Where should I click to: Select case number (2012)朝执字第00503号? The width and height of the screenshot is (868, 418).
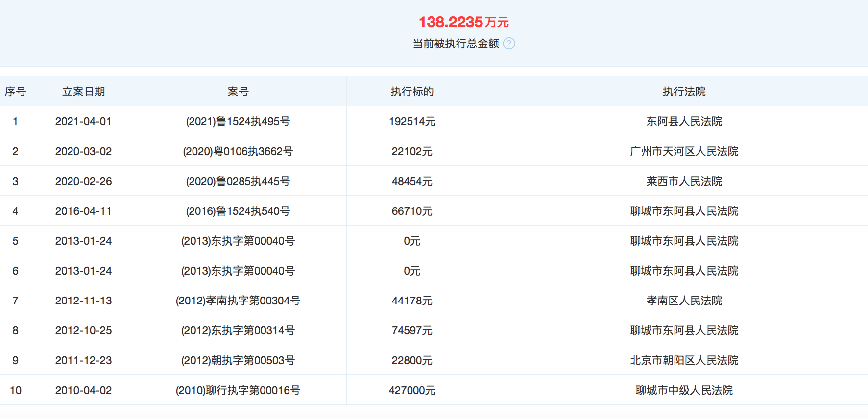[x=238, y=360]
